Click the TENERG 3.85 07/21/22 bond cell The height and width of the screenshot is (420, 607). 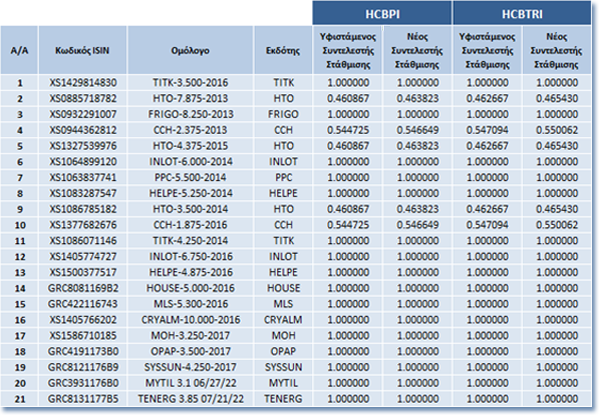pyautogui.click(x=189, y=399)
